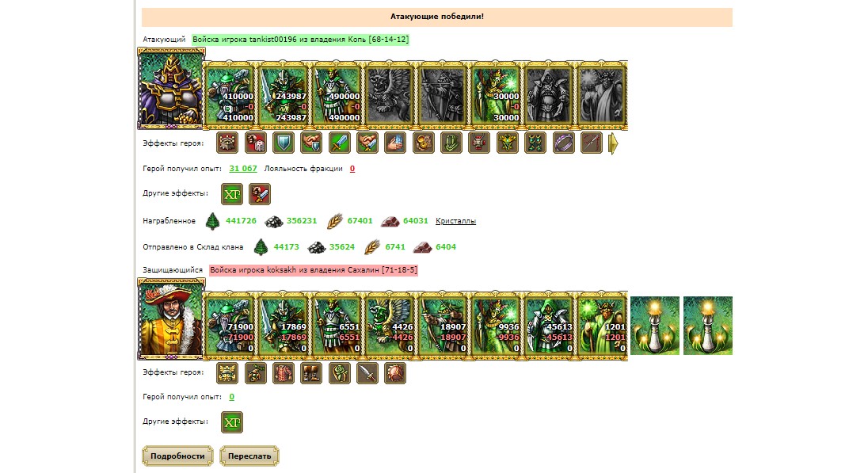
Task: Click the defender hero portrait with red hat
Action: point(171,319)
